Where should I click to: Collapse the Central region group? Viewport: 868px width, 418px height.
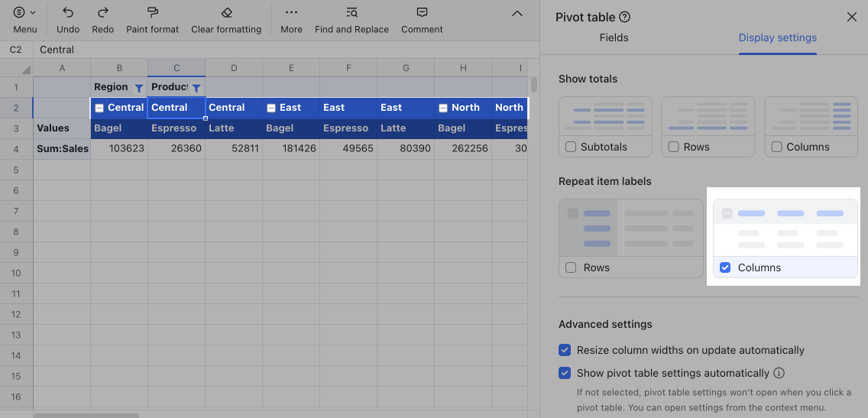tap(99, 108)
